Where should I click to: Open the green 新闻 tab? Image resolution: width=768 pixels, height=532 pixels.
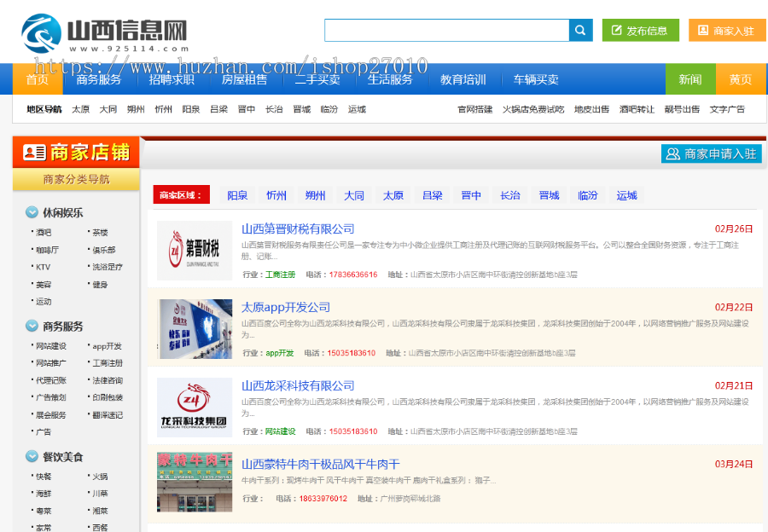[690, 79]
